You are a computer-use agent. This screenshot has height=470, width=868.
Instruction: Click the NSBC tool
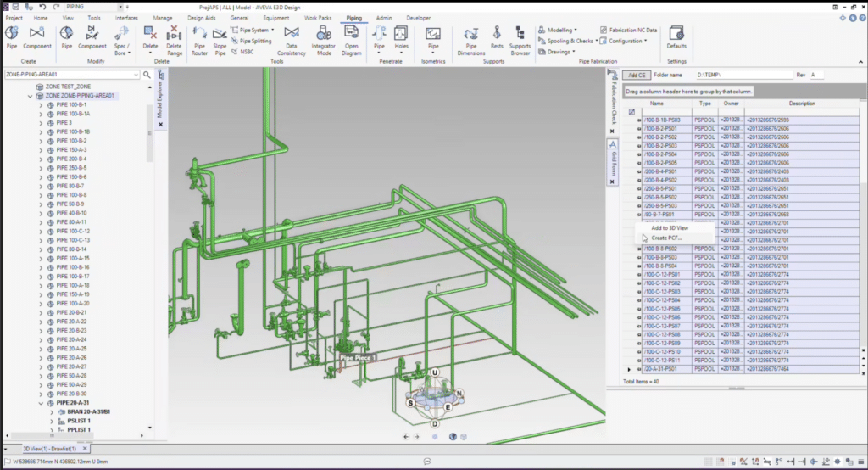tap(242, 52)
